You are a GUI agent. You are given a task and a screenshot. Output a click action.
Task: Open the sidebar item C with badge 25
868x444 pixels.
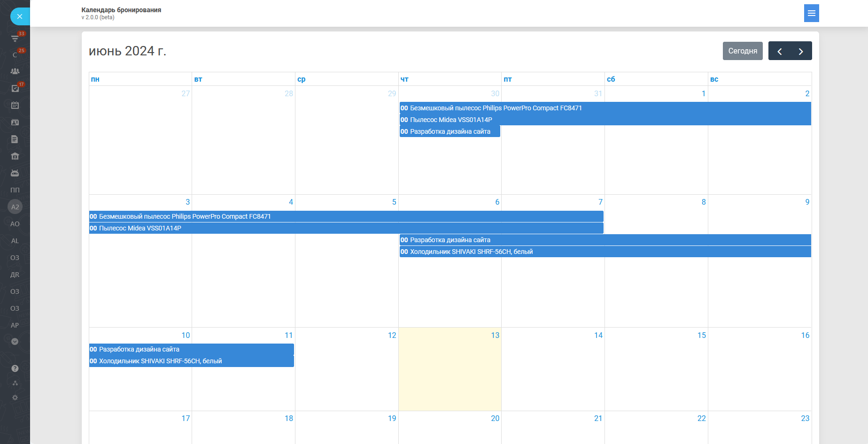(x=15, y=54)
